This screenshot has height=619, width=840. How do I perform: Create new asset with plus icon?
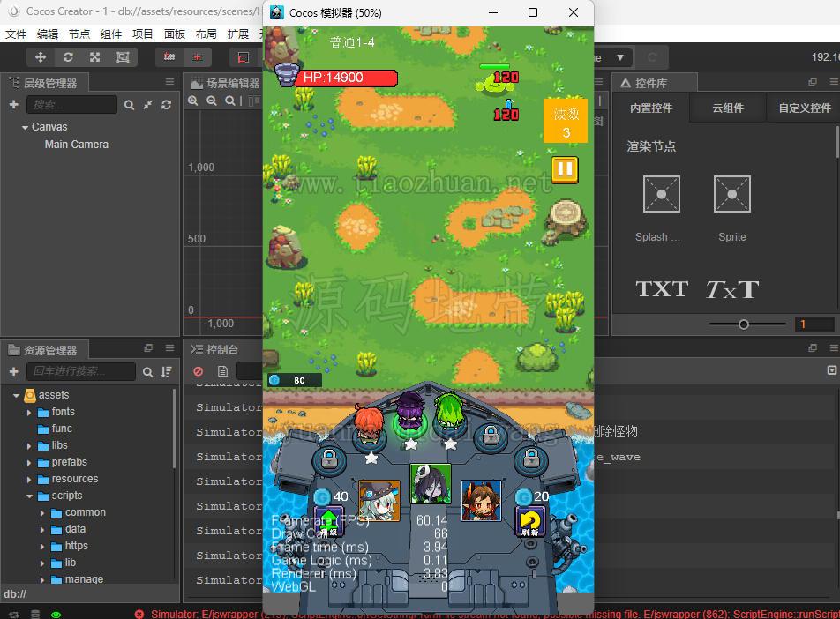pyautogui.click(x=14, y=371)
